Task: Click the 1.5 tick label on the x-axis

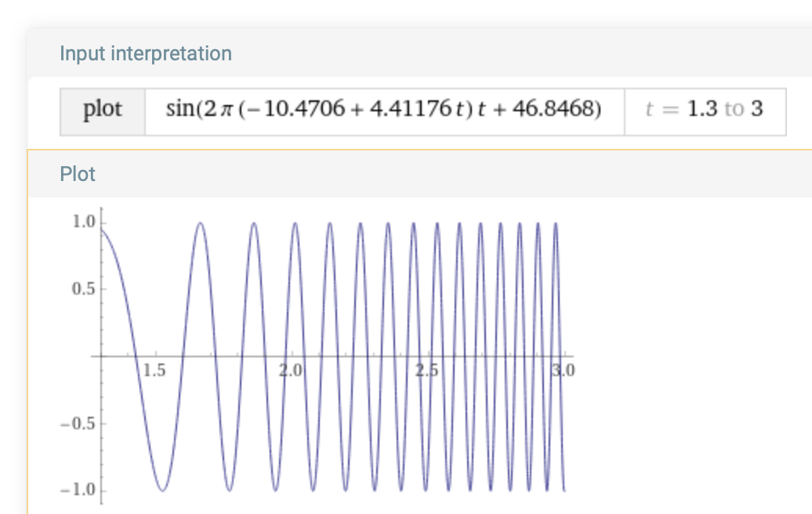Action: 155,370
